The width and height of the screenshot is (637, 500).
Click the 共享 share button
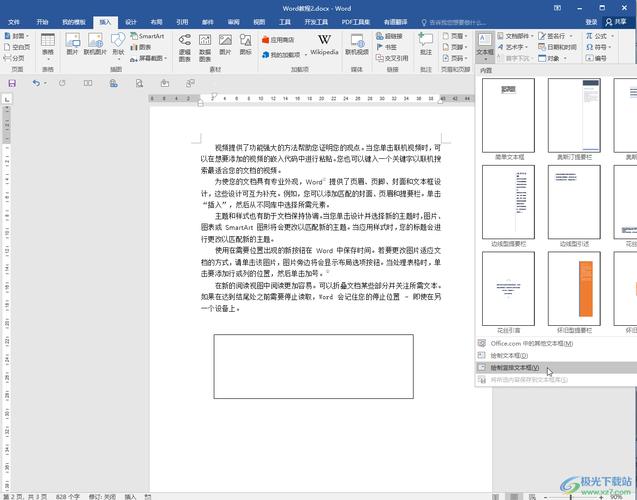[x=619, y=21]
